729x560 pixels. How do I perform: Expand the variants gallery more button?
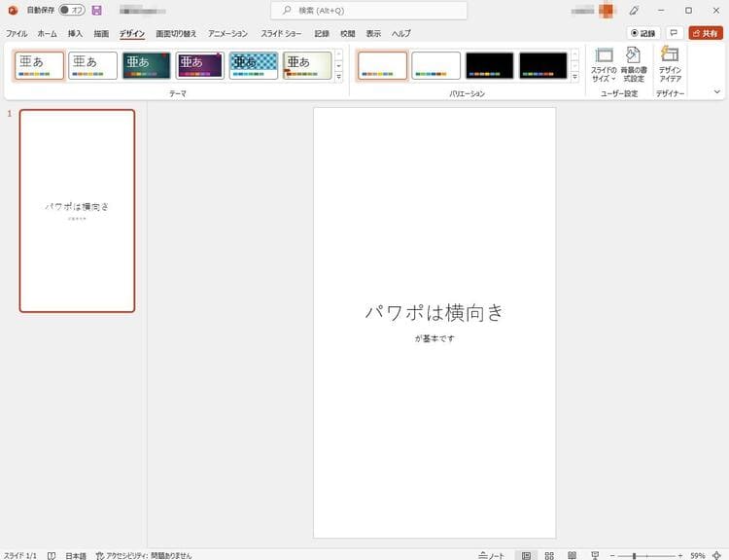[575, 77]
